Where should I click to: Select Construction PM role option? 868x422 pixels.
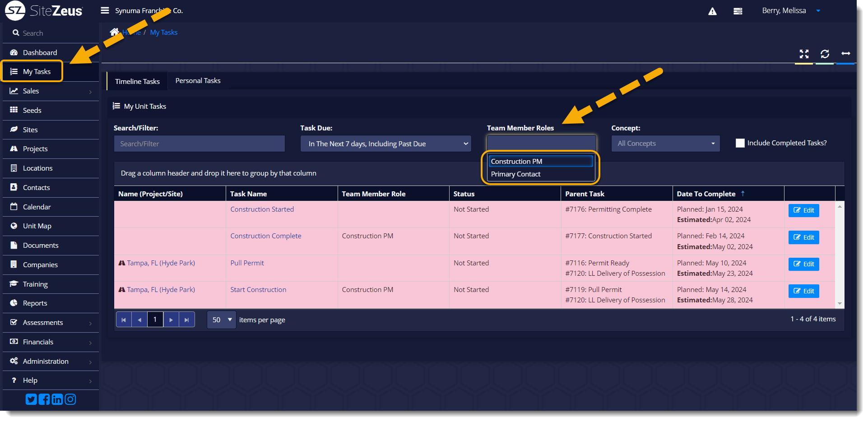tap(541, 161)
